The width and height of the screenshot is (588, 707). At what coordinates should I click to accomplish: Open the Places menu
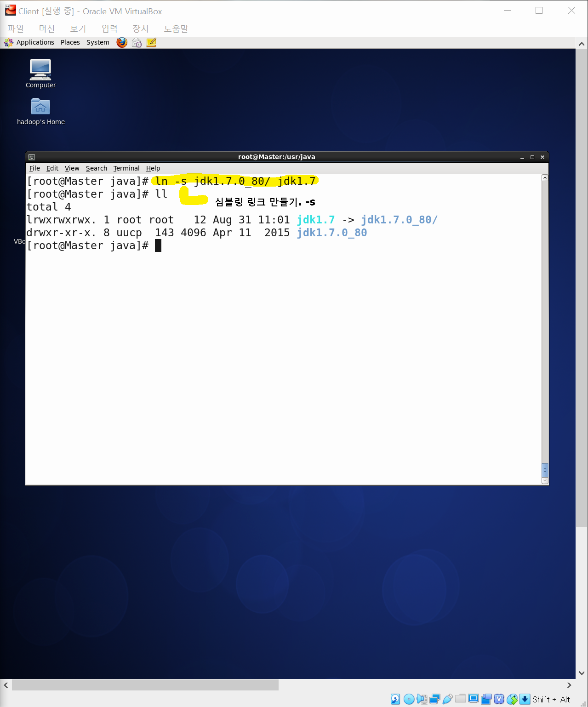click(x=70, y=42)
